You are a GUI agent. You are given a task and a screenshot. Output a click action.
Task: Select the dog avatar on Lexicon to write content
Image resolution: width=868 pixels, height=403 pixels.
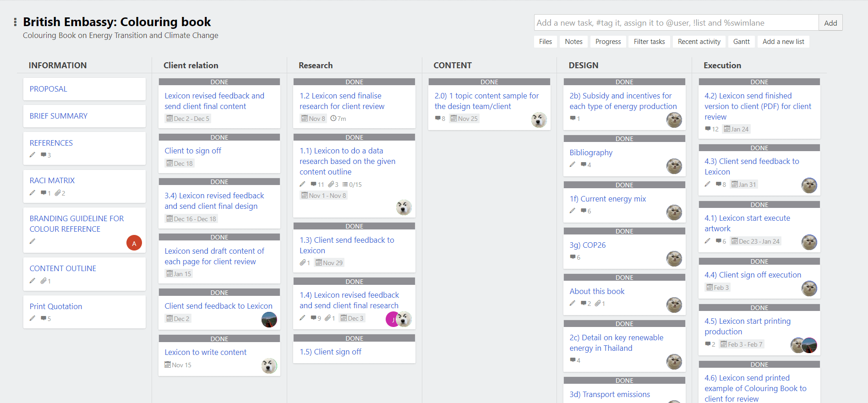[x=269, y=366]
